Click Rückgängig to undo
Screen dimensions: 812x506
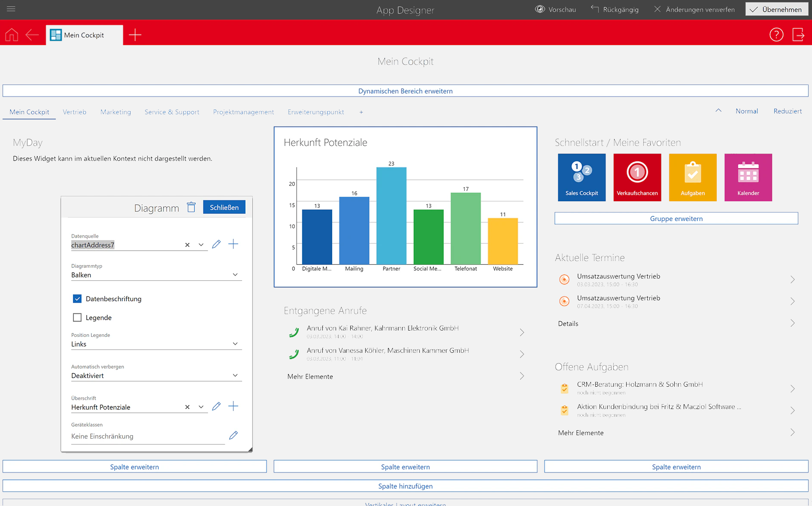(x=615, y=9)
